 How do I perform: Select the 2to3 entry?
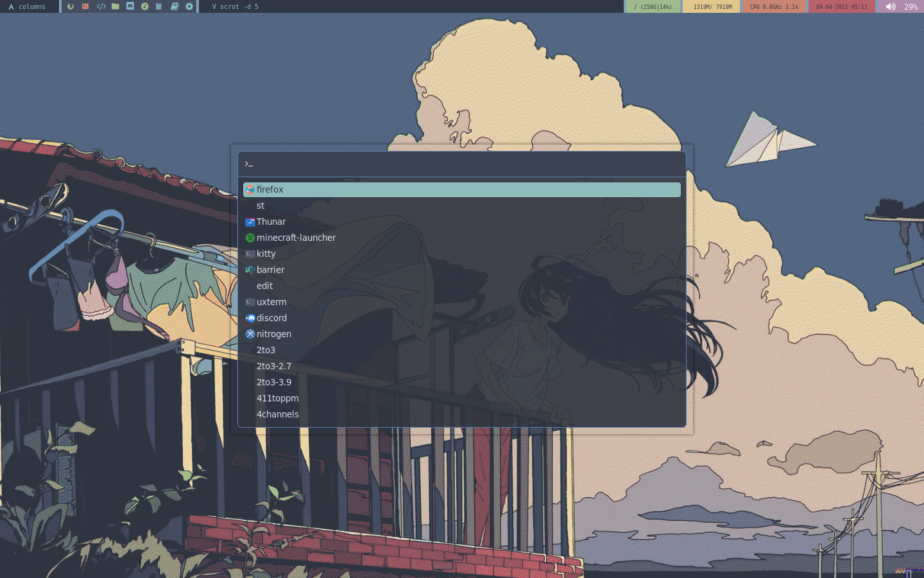click(462, 350)
